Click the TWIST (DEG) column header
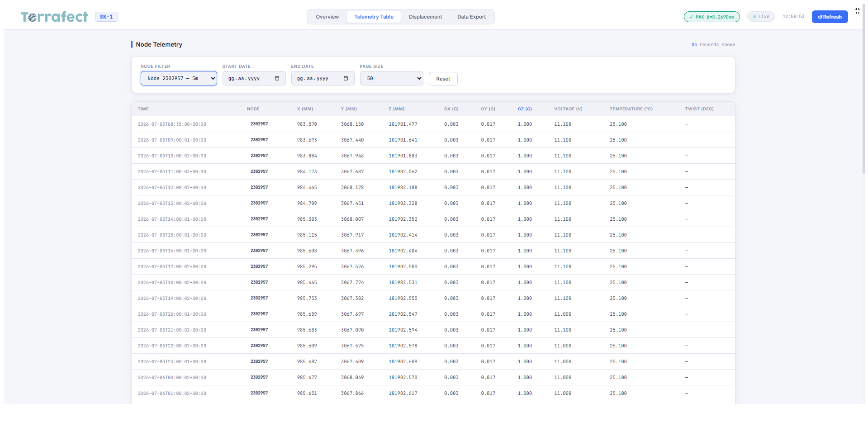This screenshot has width=868, height=427. (x=699, y=109)
